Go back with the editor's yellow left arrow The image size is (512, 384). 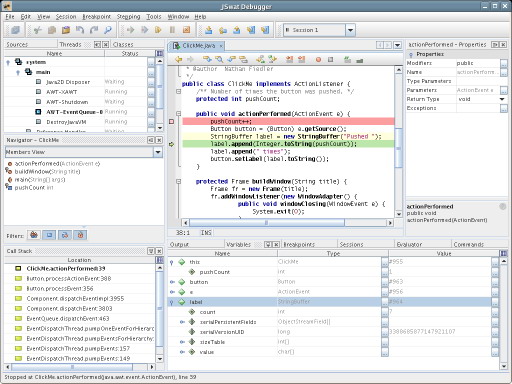click(179, 59)
